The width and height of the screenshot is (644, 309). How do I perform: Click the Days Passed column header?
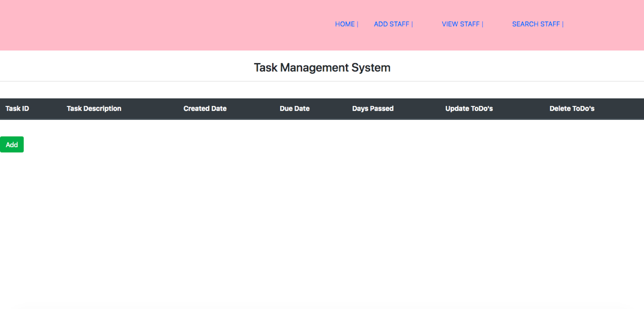coord(373,108)
